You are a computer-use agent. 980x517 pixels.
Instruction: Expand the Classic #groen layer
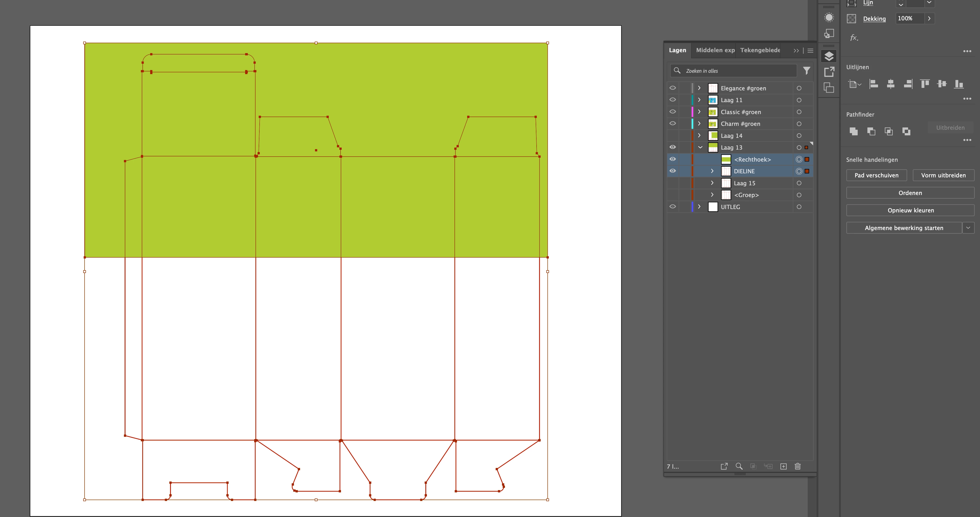click(x=699, y=112)
